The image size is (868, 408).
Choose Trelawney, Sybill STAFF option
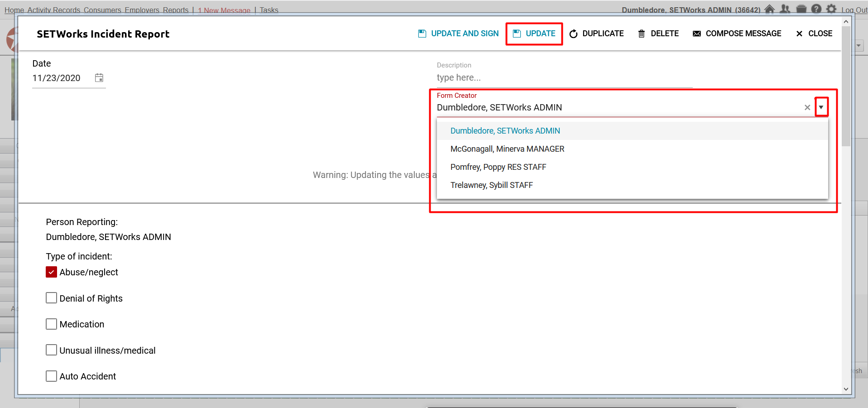[x=633, y=185]
